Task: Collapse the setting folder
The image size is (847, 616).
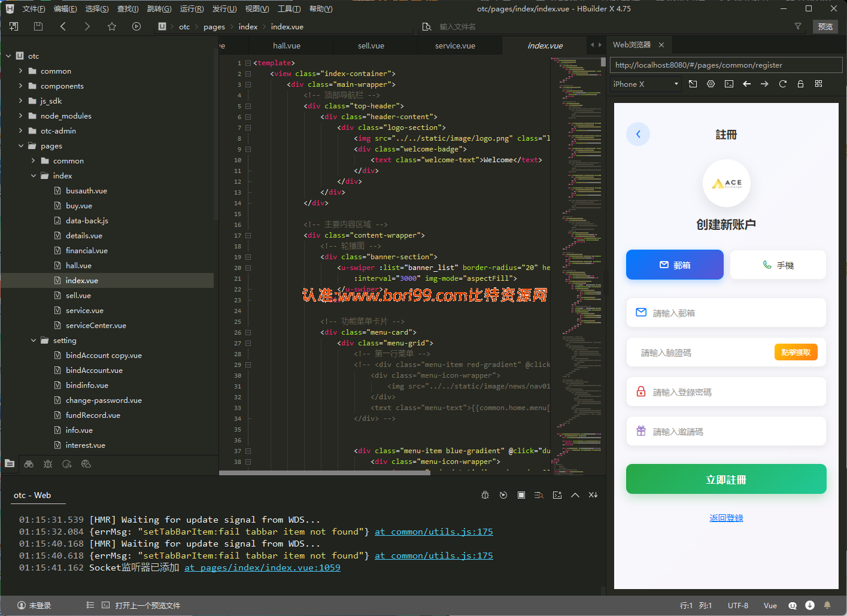Action: pyautogui.click(x=34, y=341)
